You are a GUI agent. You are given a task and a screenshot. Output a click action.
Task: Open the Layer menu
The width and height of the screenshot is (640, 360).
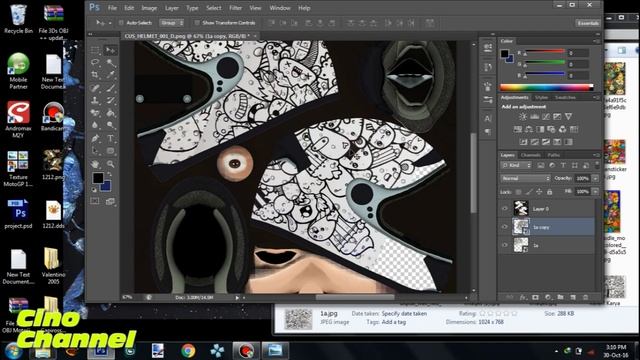pos(172,8)
